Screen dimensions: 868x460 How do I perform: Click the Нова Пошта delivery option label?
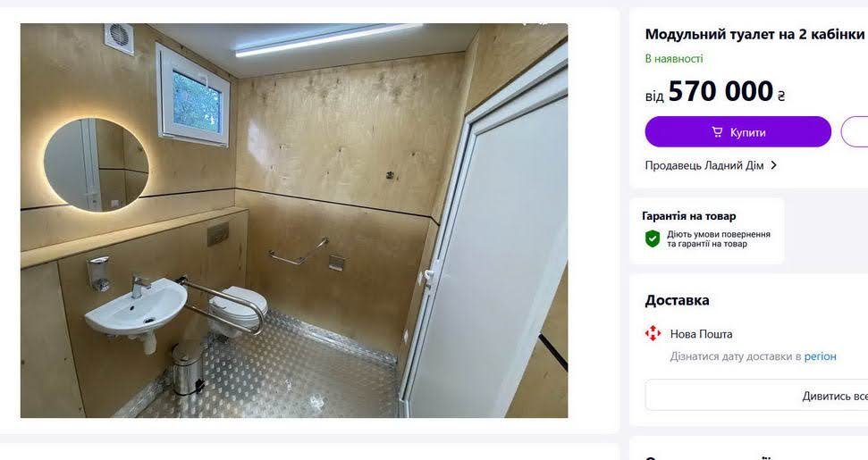click(x=701, y=334)
